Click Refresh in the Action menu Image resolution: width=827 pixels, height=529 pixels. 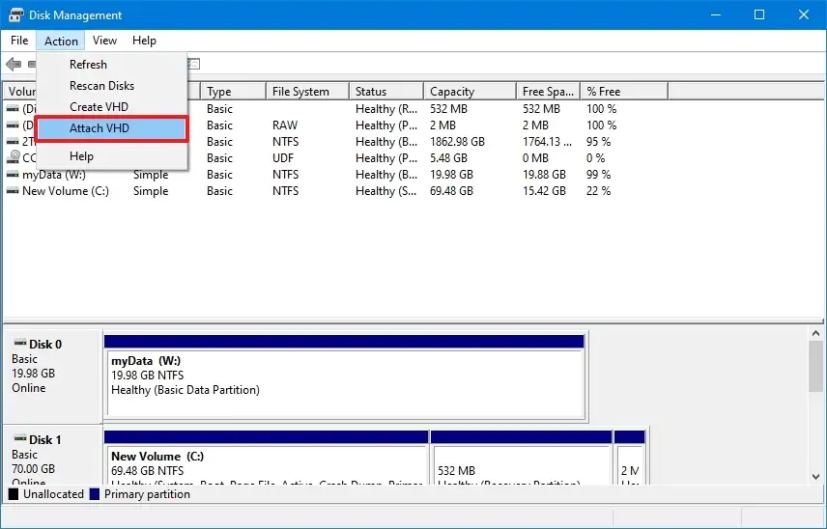tap(88, 64)
